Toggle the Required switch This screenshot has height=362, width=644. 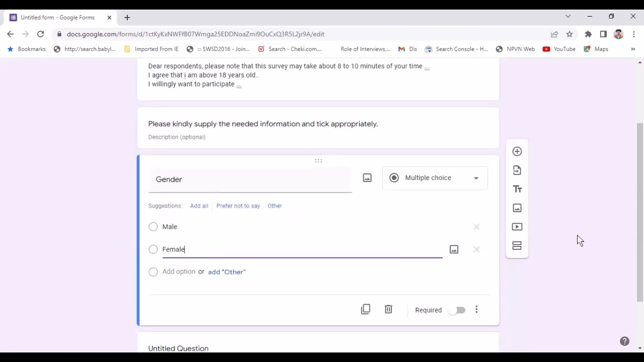click(457, 310)
